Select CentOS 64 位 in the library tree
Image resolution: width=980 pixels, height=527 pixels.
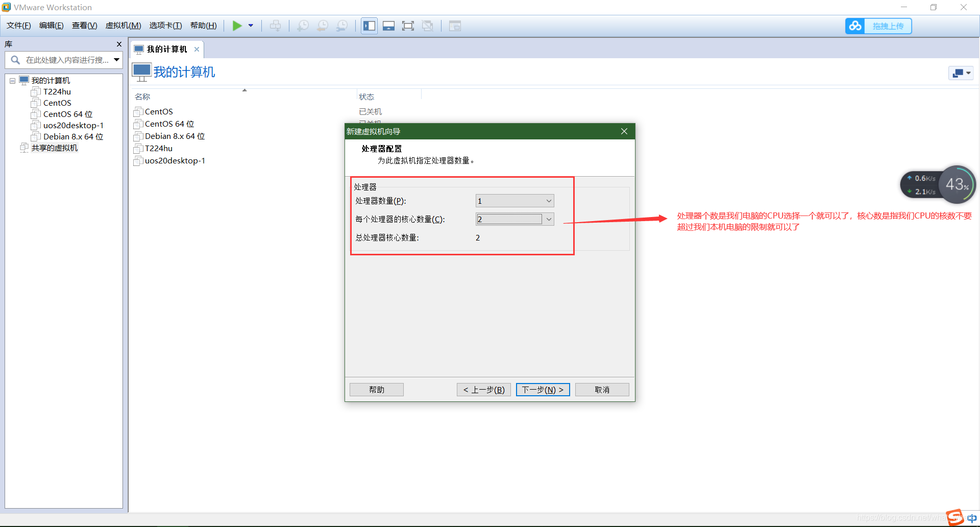click(68, 114)
